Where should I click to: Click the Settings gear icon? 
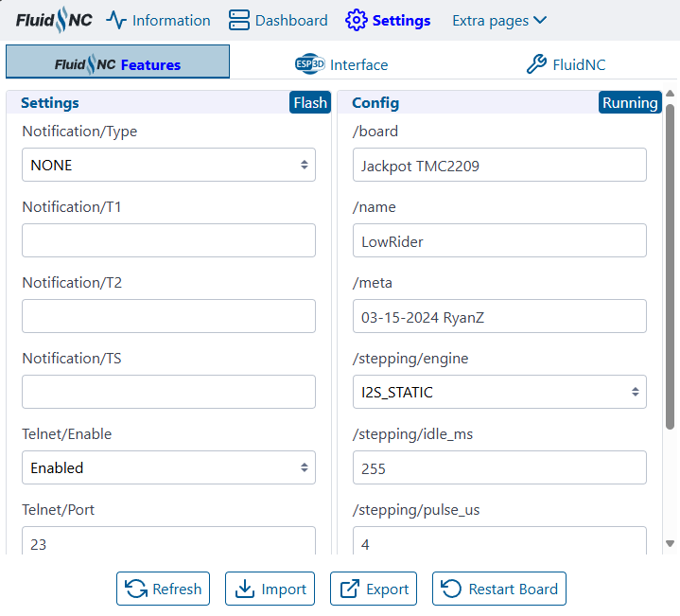tap(356, 21)
